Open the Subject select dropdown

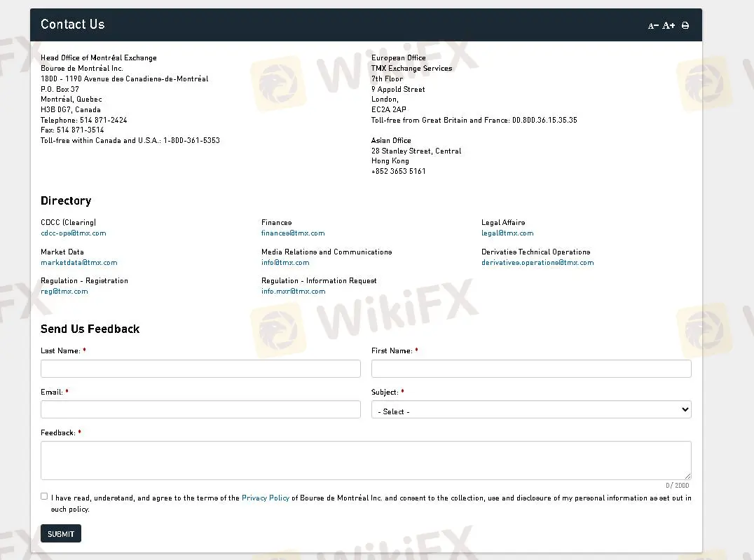pyautogui.click(x=531, y=410)
